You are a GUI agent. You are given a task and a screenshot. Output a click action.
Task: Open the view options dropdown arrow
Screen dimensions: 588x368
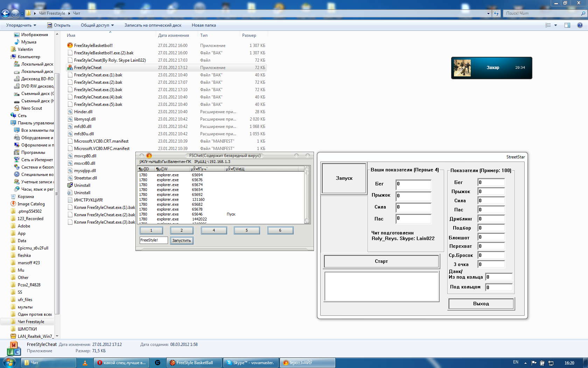(555, 25)
